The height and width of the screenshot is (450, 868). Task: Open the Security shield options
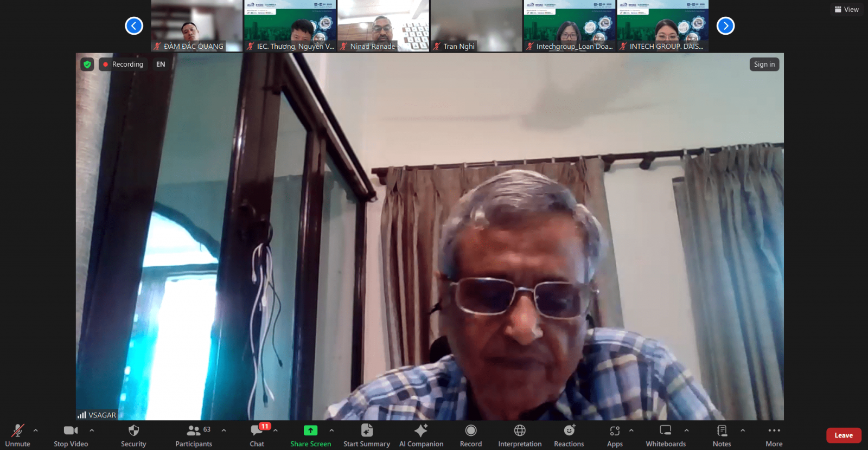(133, 435)
